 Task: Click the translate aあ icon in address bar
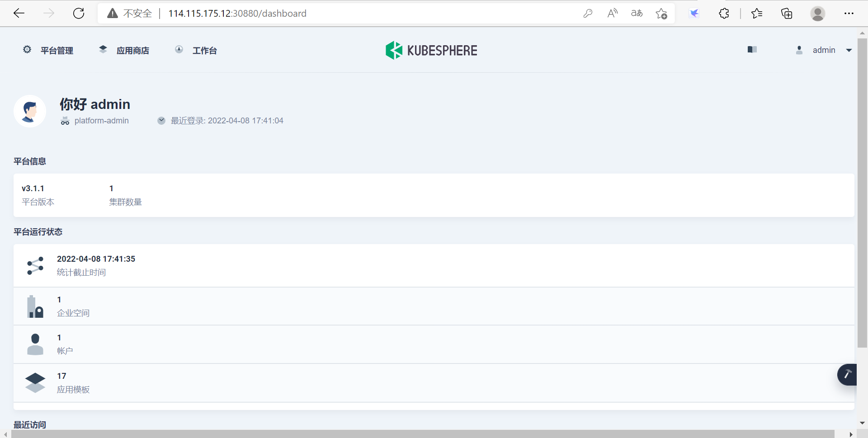(636, 13)
